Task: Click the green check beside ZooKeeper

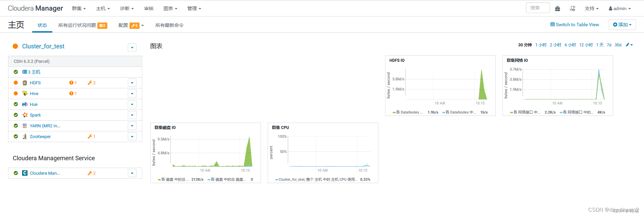Action: click(16, 136)
